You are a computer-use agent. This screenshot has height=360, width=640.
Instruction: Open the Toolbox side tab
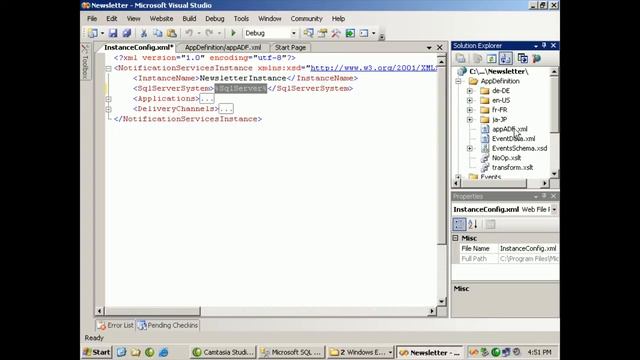coord(85,62)
